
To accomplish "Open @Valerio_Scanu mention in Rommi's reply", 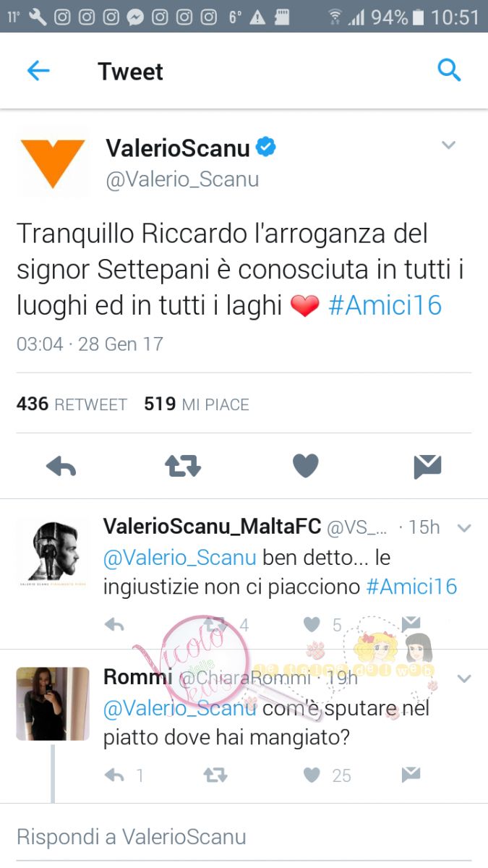I will (x=180, y=709).
